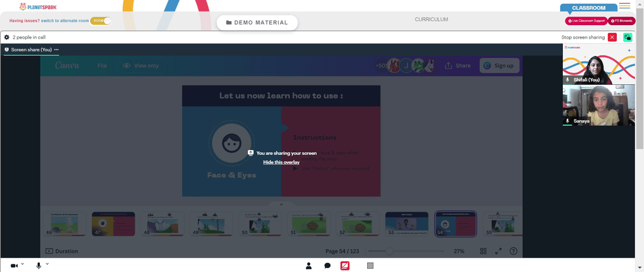This screenshot has height=272, width=644.
Task: Click Sanaya's microphone status icon
Action: pos(567,121)
